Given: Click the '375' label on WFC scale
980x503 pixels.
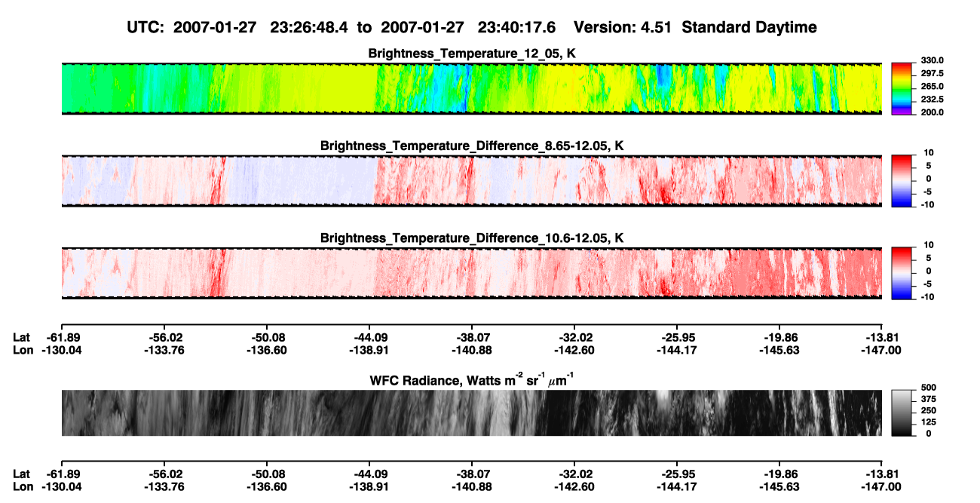Looking at the screenshot, I should click(929, 400).
